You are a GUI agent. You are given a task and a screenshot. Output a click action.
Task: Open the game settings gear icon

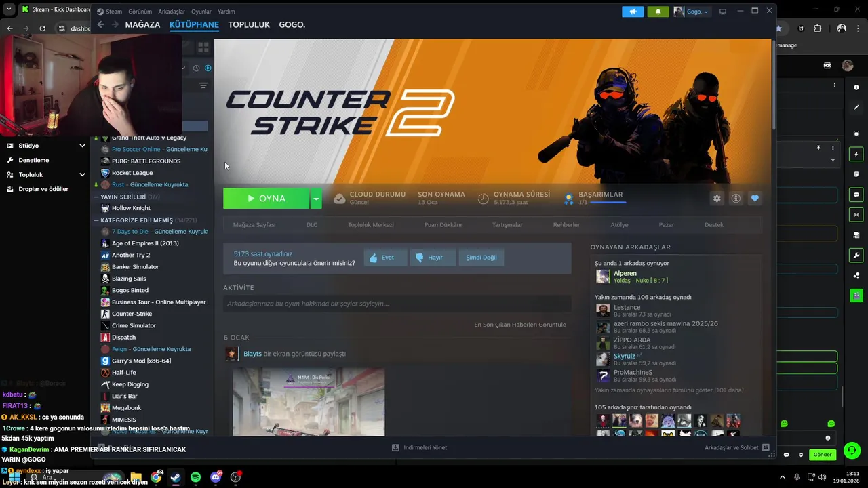coord(717,199)
